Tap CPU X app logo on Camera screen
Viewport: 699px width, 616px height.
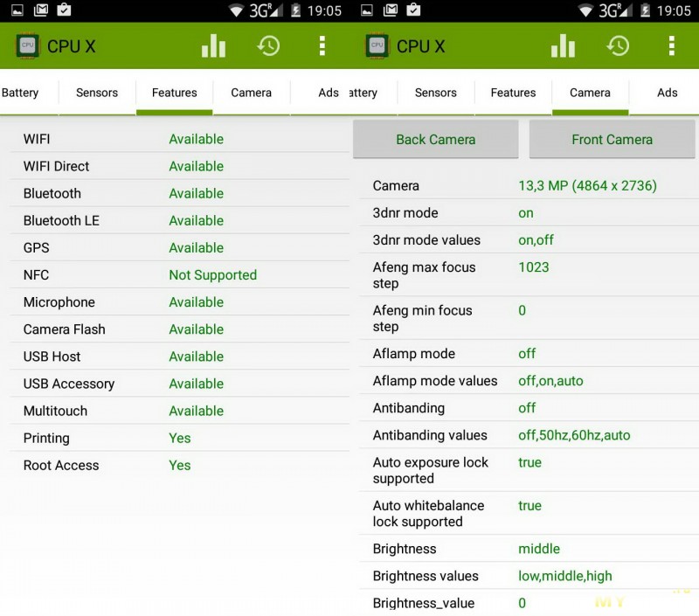click(377, 45)
